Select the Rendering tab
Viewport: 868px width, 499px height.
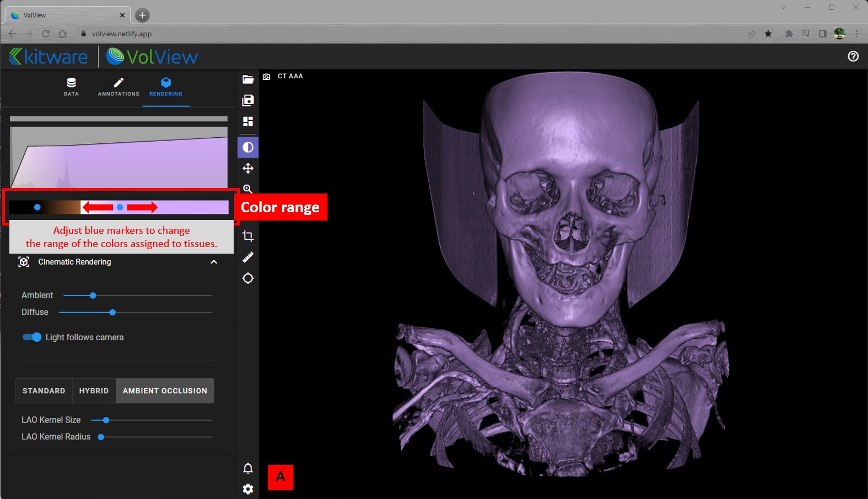tap(166, 87)
